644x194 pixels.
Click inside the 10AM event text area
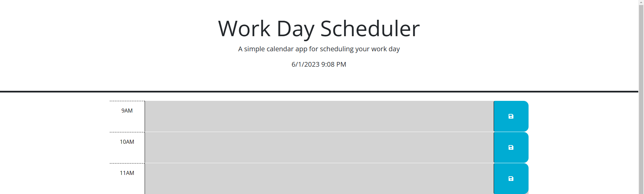319,147
